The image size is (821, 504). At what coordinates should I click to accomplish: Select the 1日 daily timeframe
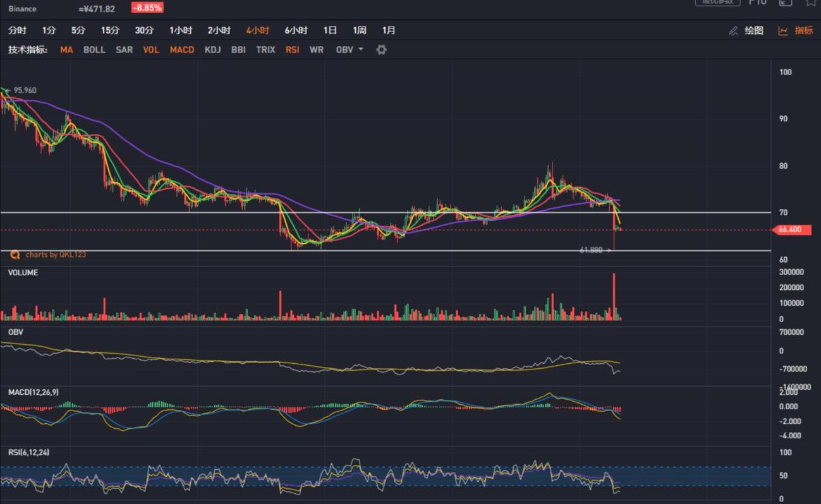click(330, 30)
